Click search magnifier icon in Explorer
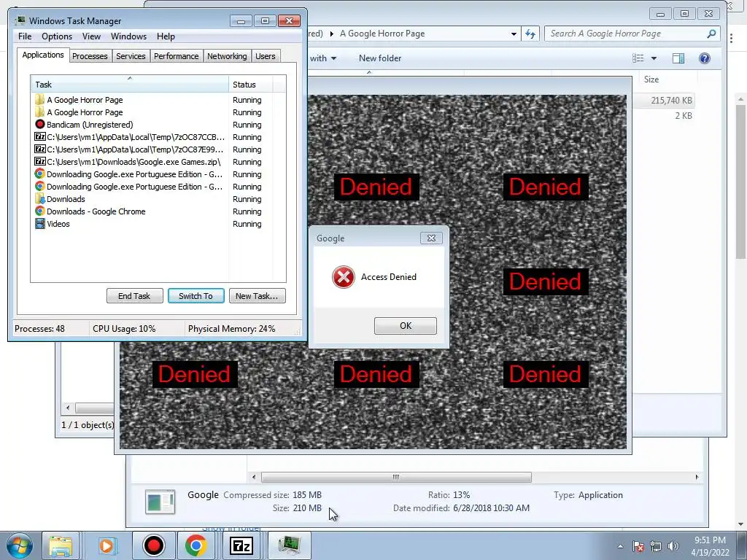 click(711, 34)
